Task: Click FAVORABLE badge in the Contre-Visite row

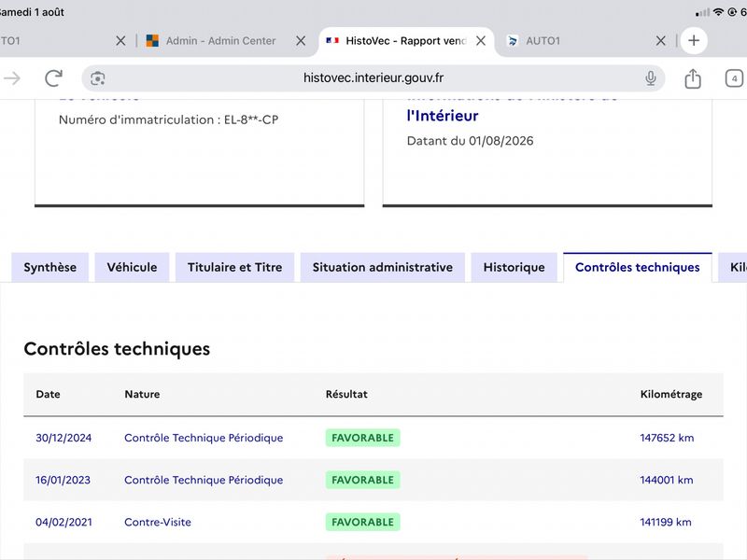Action: tap(362, 522)
